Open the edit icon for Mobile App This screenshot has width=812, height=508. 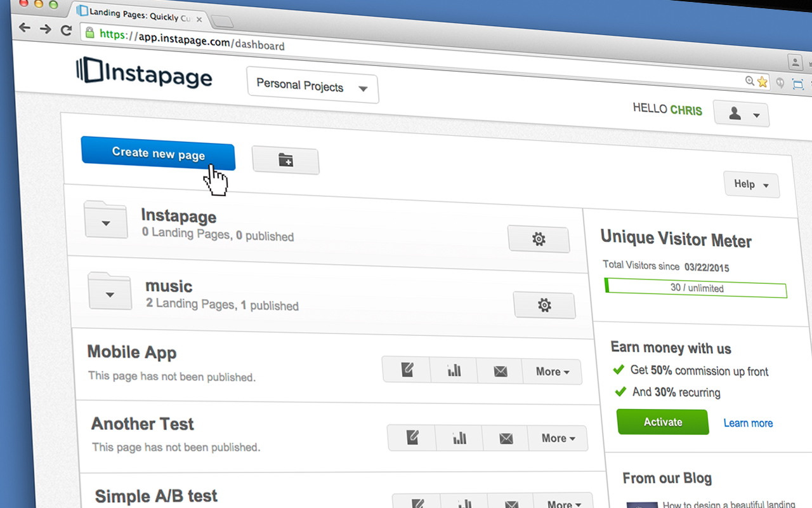[406, 369]
